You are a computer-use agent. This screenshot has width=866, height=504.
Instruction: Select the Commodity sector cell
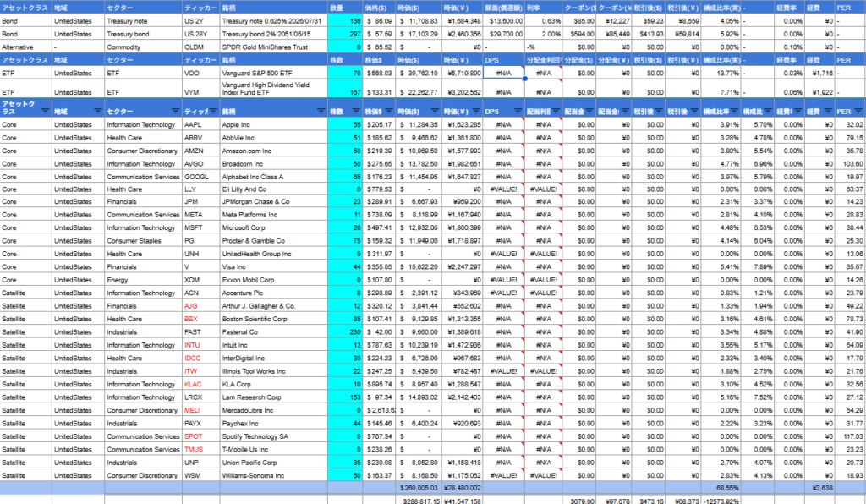(144, 47)
